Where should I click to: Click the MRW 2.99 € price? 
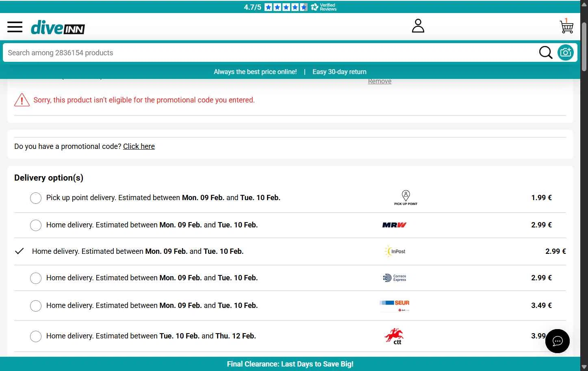tap(541, 225)
